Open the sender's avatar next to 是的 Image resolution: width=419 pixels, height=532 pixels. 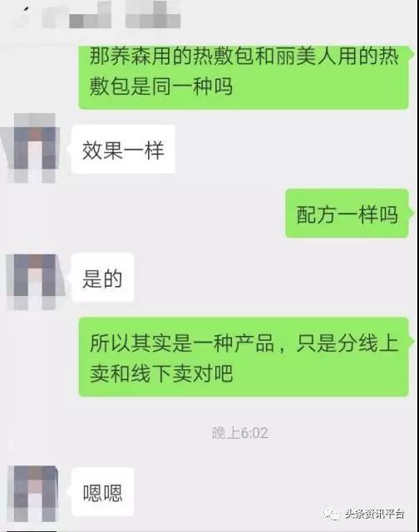click(x=35, y=282)
